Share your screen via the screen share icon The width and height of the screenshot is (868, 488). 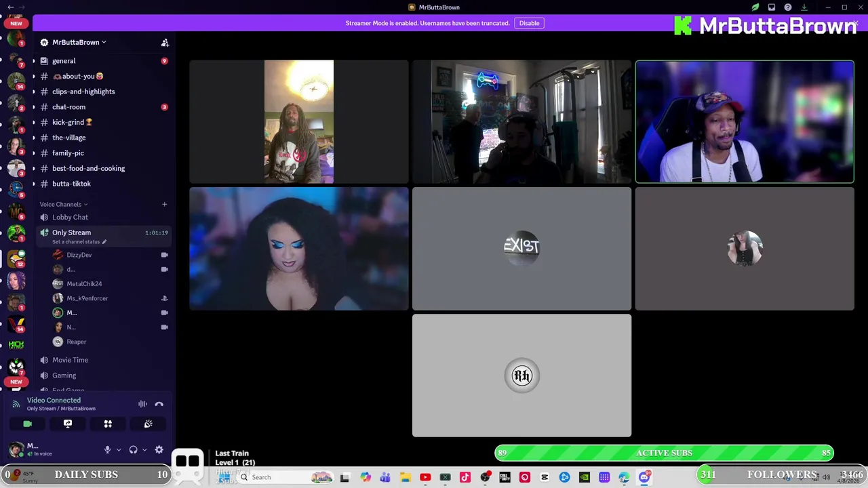coord(68,424)
